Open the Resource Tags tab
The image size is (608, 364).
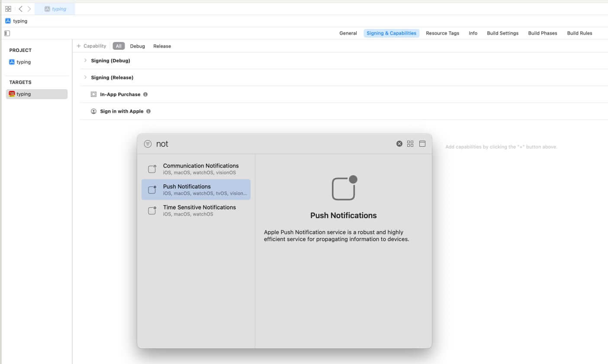[x=442, y=33]
